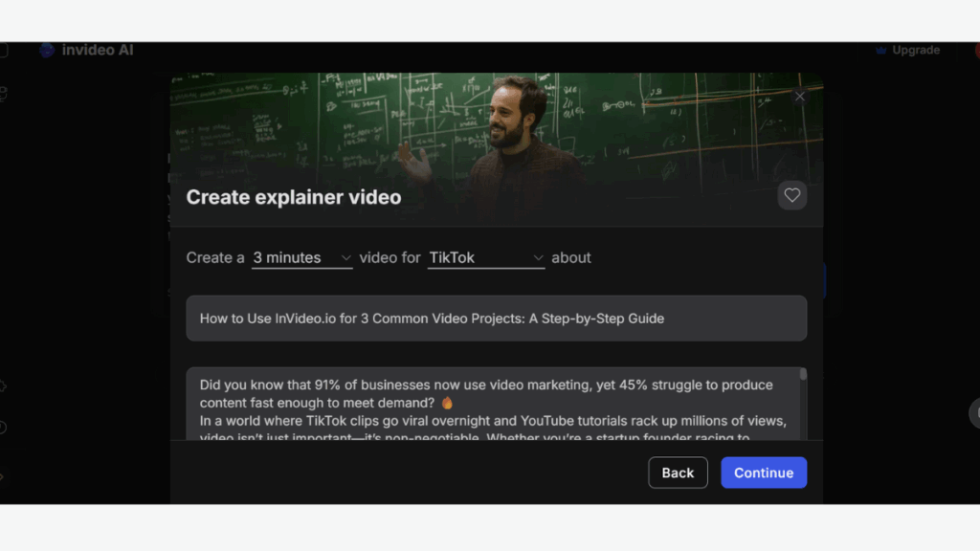Open the 3 minutes duration dropdown

pyautogui.click(x=301, y=258)
